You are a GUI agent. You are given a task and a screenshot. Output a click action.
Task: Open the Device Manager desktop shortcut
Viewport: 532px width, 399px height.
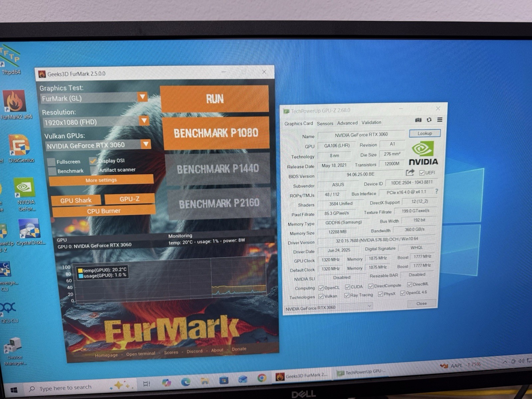(x=14, y=352)
